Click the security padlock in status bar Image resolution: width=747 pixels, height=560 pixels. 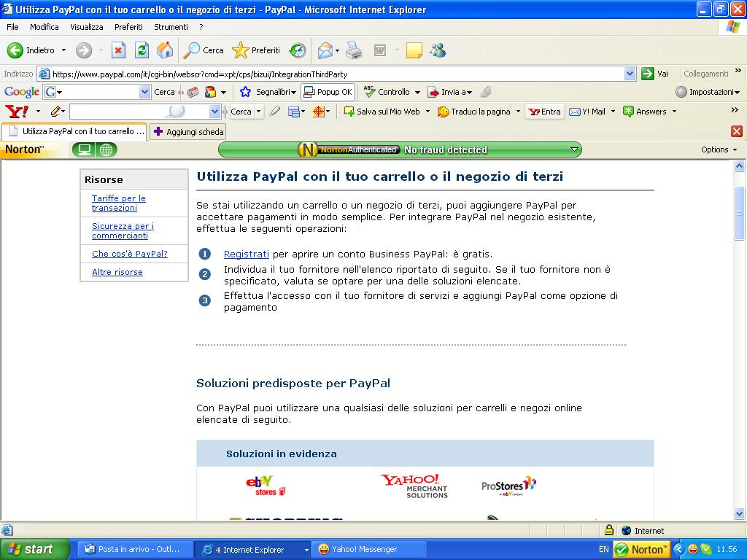pyautogui.click(x=608, y=530)
